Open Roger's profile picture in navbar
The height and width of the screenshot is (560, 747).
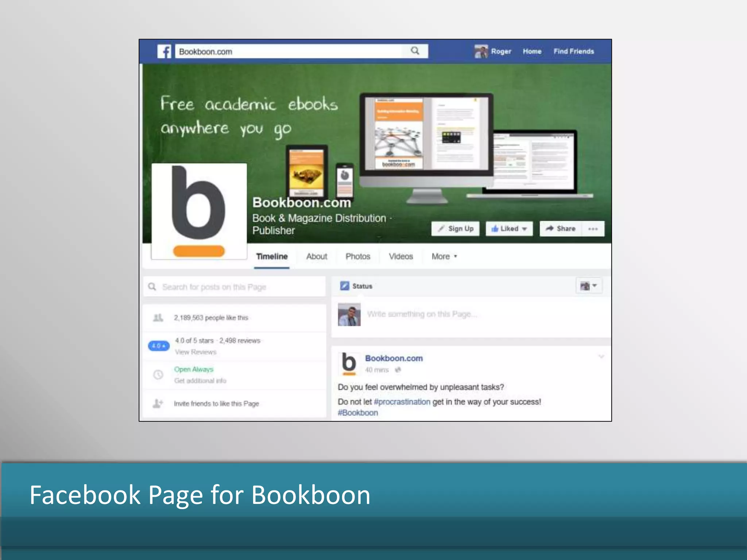pos(481,51)
